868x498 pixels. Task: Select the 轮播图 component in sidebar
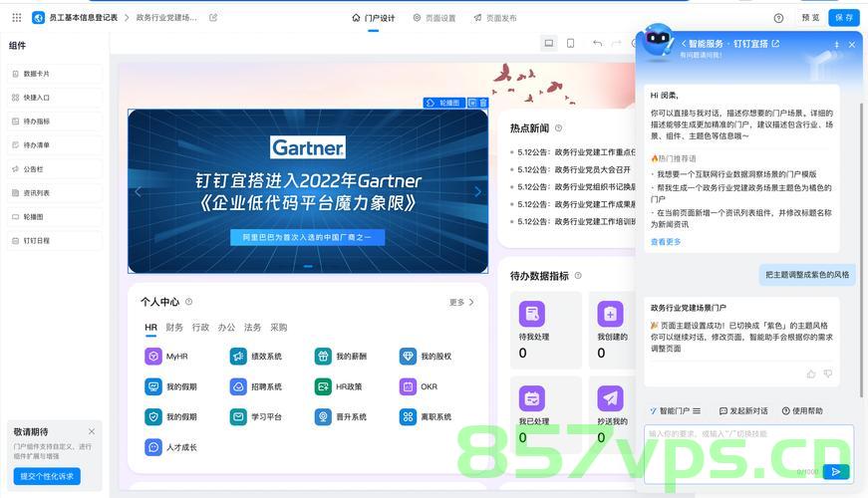[x=54, y=217]
